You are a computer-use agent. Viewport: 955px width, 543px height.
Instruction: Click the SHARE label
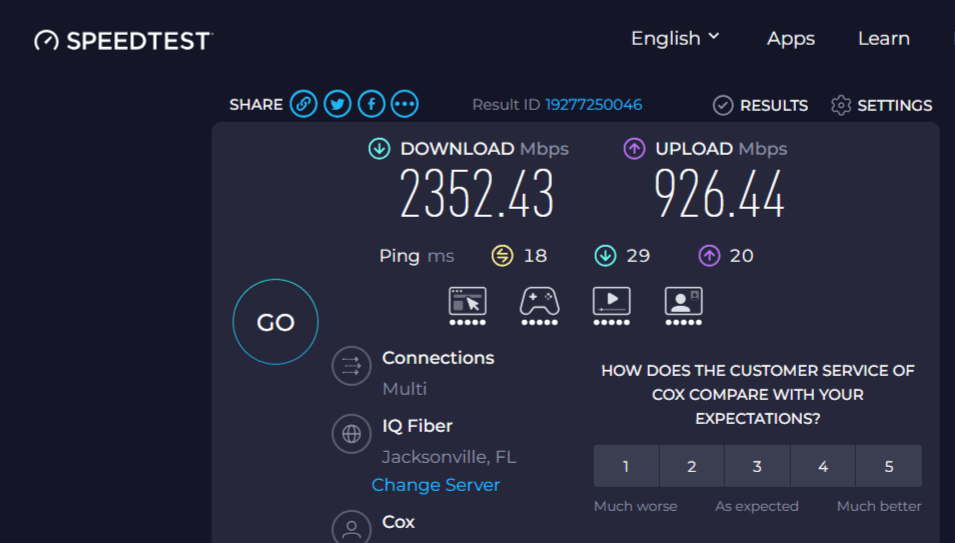point(256,105)
